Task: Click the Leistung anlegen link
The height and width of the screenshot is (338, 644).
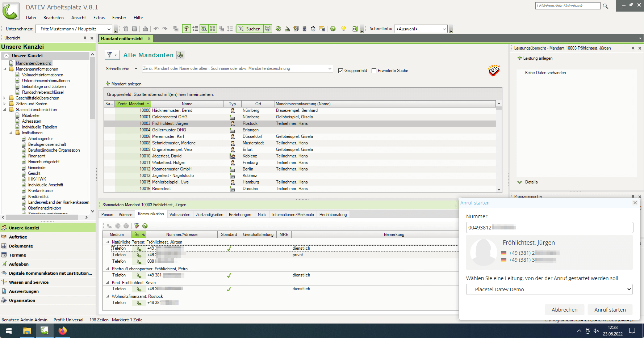Action: pos(538,58)
